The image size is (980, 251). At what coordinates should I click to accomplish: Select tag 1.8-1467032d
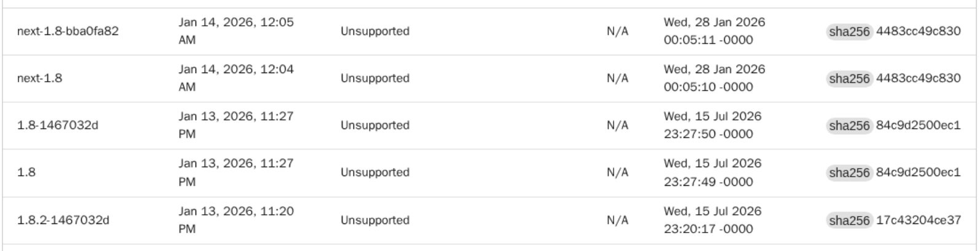(57, 125)
